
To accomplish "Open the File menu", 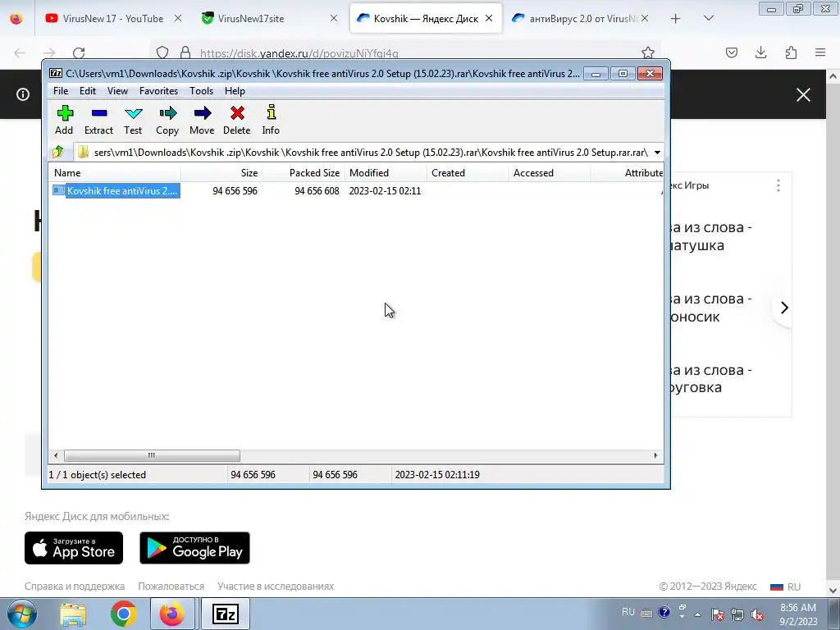I will 61,91.
